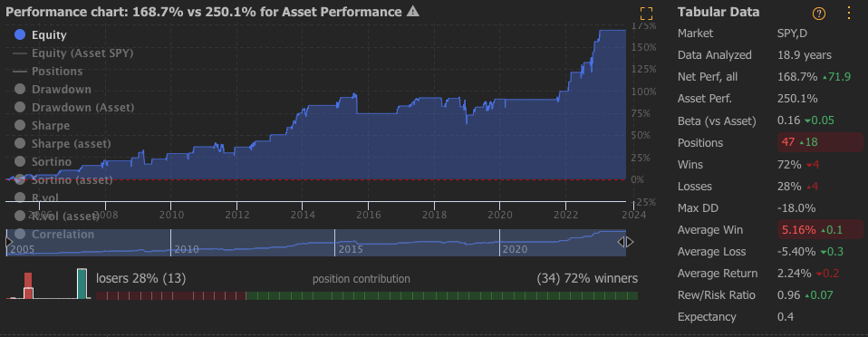
Task: Click the 'position contribution' label
Action: [x=362, y=279]
